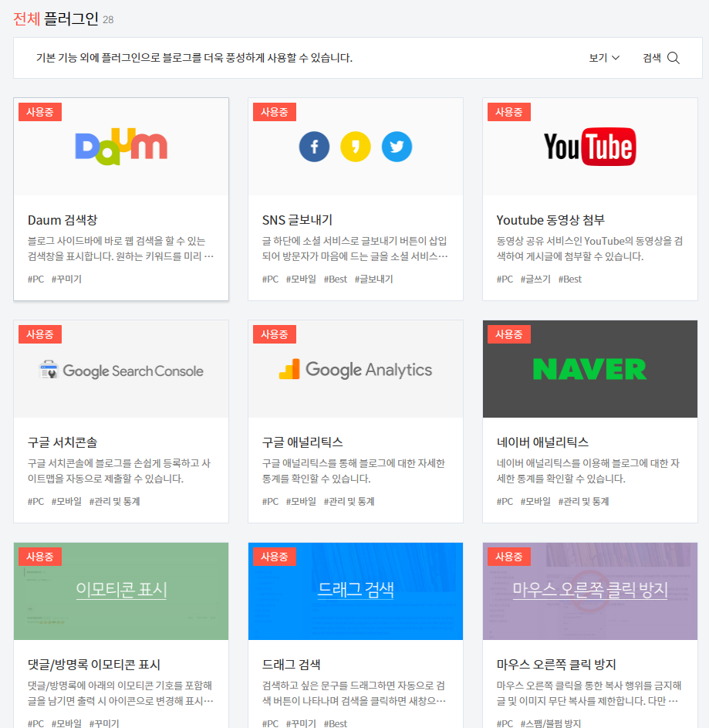The image size is (709, 728).
Task: Click 사용중 badge on Daum 검색창 card
Action: point(40,112)
